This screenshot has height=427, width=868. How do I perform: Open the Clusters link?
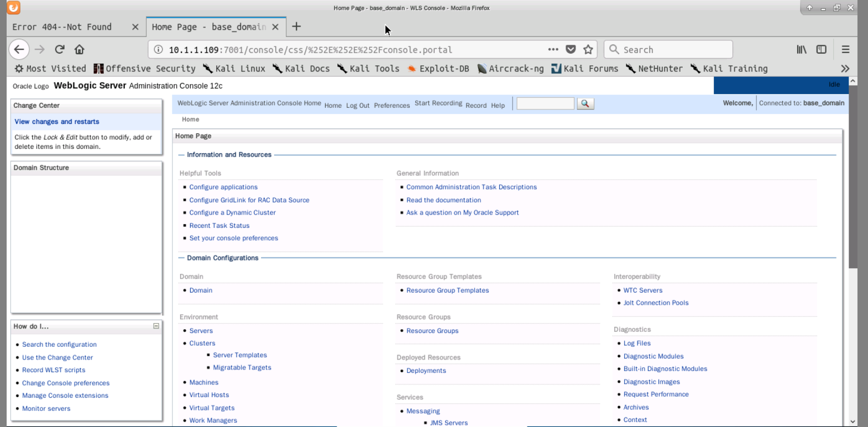pos(202,343)
